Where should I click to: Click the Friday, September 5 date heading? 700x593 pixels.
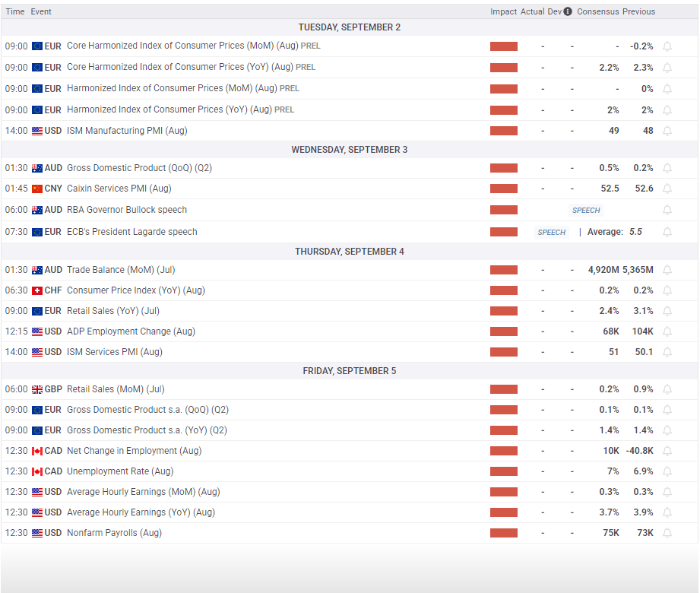point(350,371)
